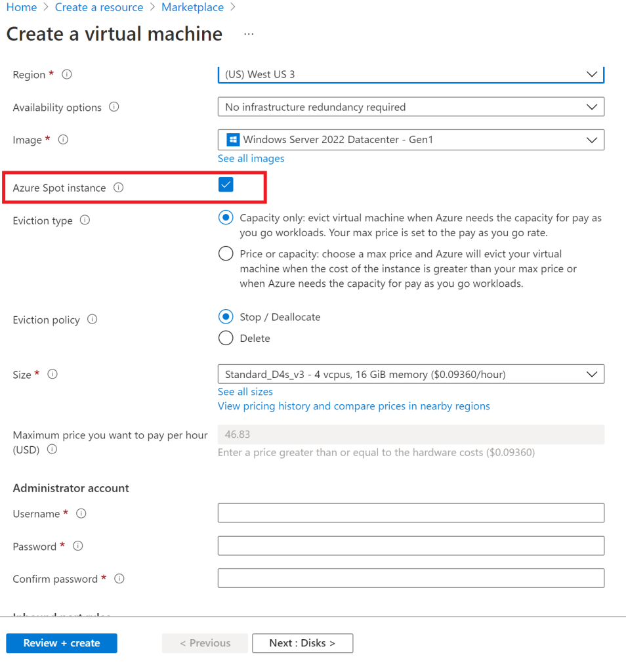Click the Windows logo in Image field

[x=233, y=140]
